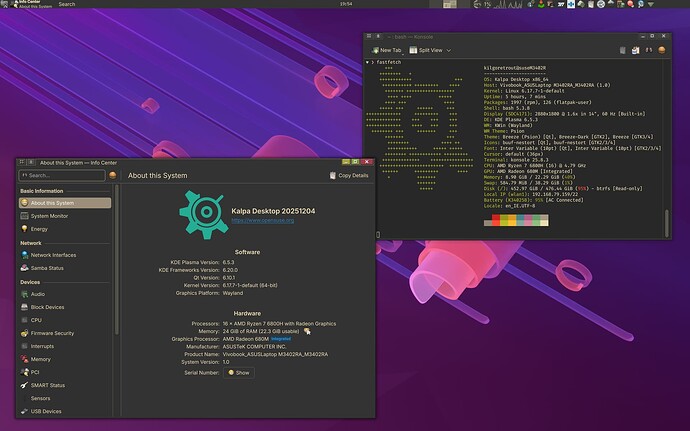The height and width of the screenshot is (431, 690).
Task: Go to the Energy information page
Action: pos(39,228)
